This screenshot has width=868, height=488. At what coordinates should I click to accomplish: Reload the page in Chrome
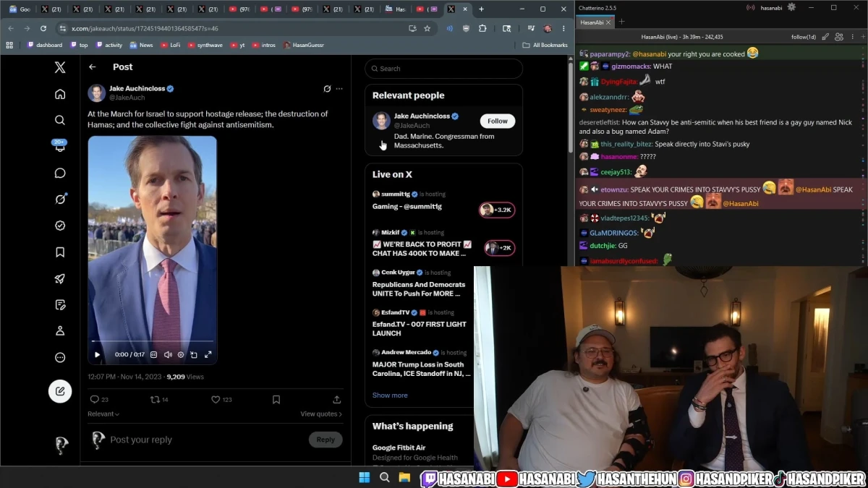tap(43, 28)
